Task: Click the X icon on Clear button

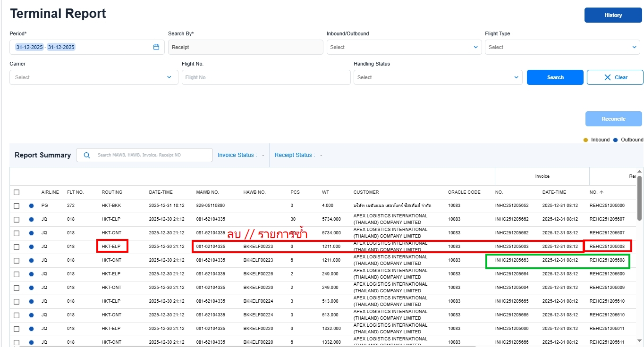Action: tap(607, 77)
